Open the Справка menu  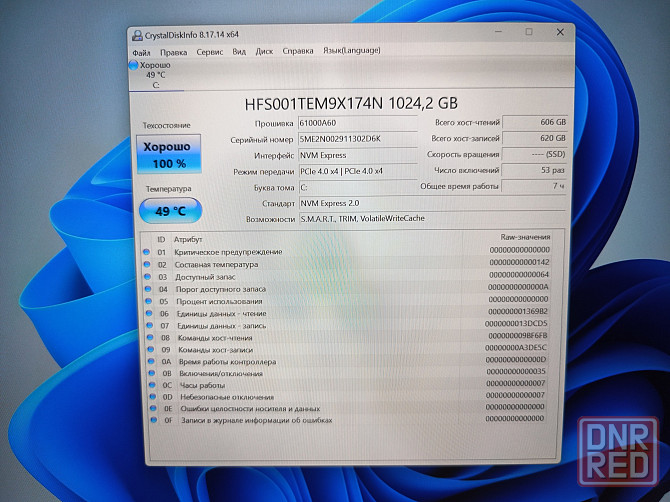(x=298, y=50)
